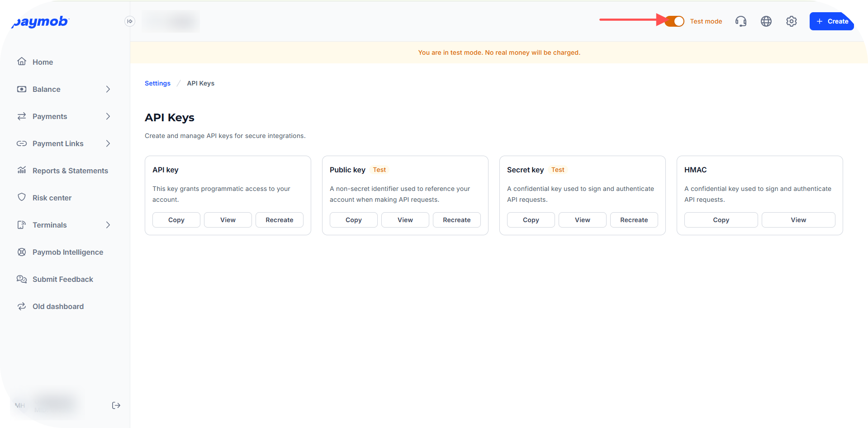
Task: Expand the Payments menu chevron
Action: click(108, 116)
